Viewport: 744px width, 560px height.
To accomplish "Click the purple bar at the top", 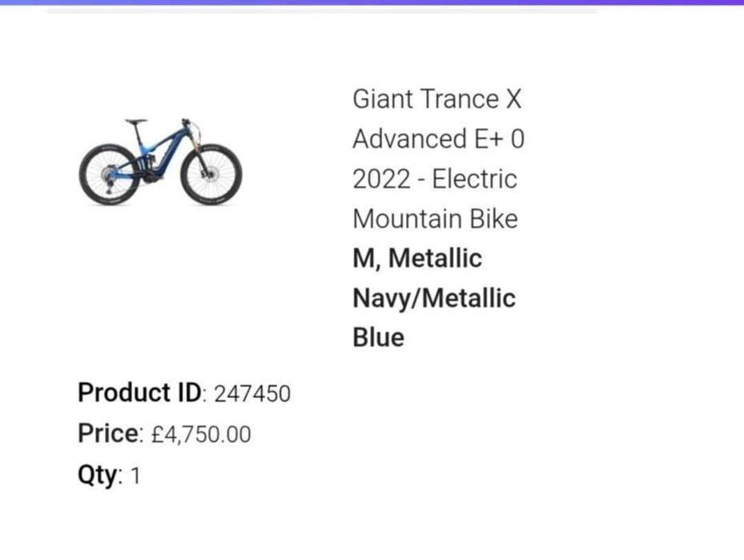I will coord(372,2).
